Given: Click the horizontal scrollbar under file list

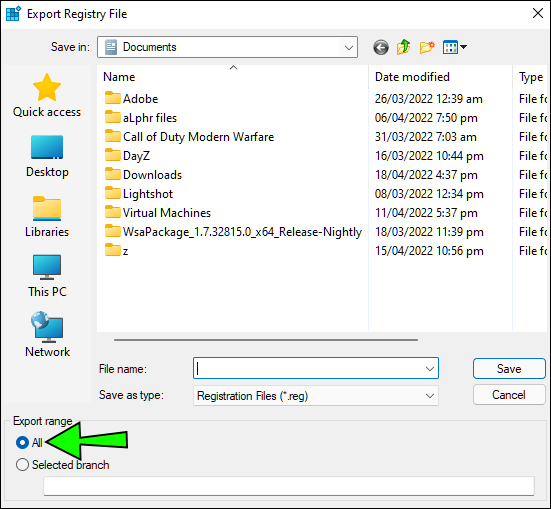Looking at the screenshot, I should [x=266, y=340].
